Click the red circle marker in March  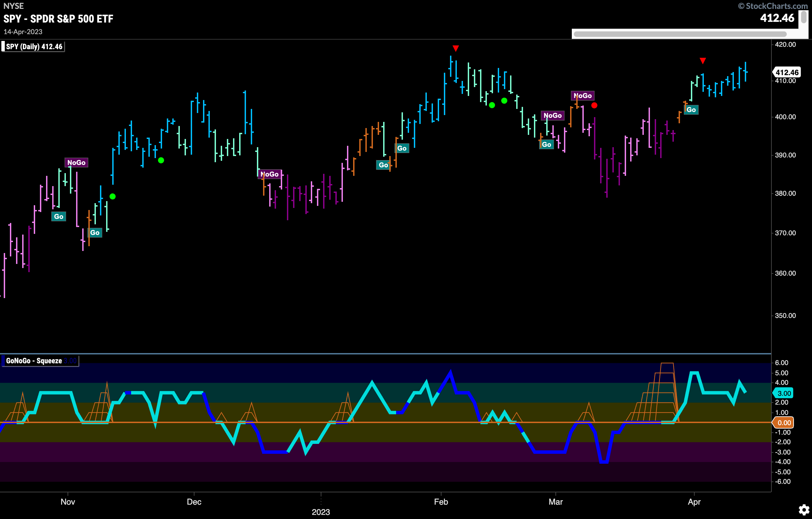(x=594, y=106)
